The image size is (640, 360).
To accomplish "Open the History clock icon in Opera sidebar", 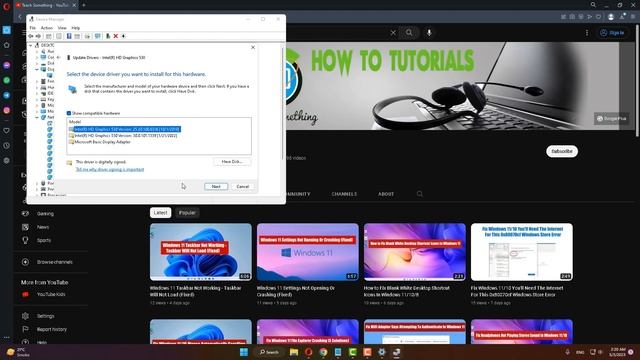I will click(x=7, y=146).
